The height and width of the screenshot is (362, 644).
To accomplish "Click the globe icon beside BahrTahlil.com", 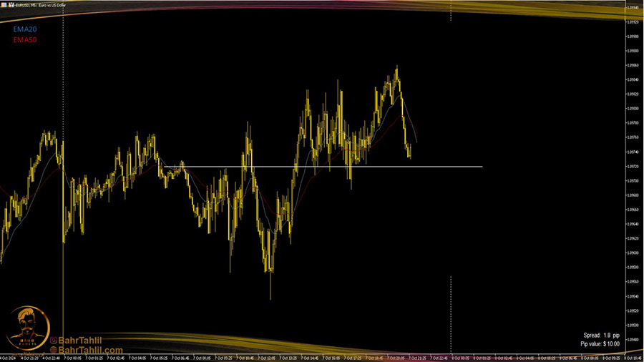I will click(53, 351).
